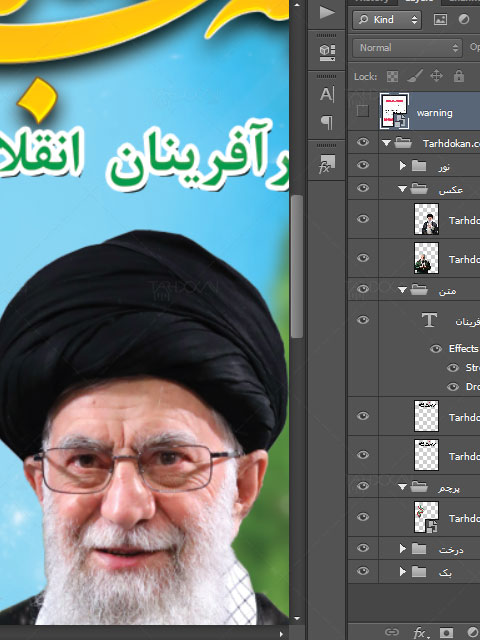Hide the پرچم group
Screen dimensions: 480x640
(362, 486)
